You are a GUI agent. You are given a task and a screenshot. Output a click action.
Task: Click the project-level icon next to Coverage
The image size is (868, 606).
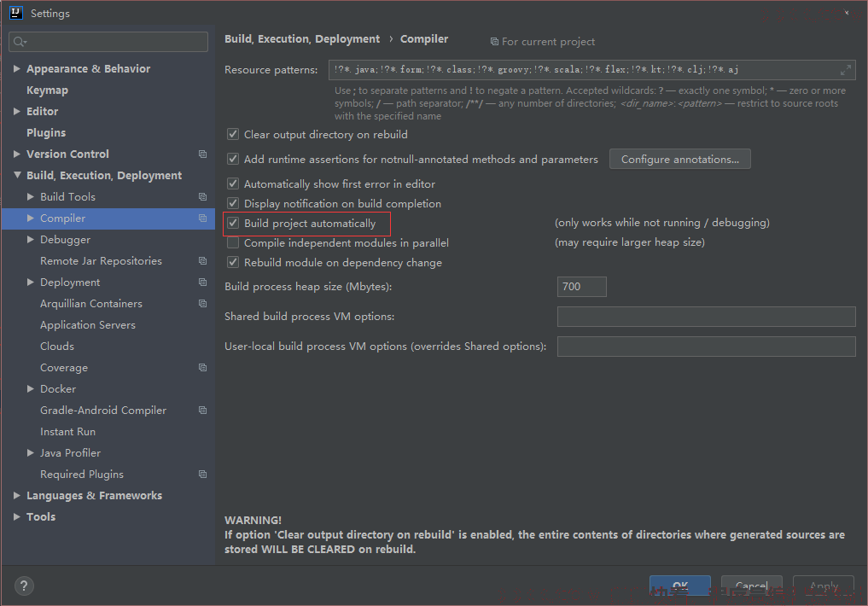(202, 368)
